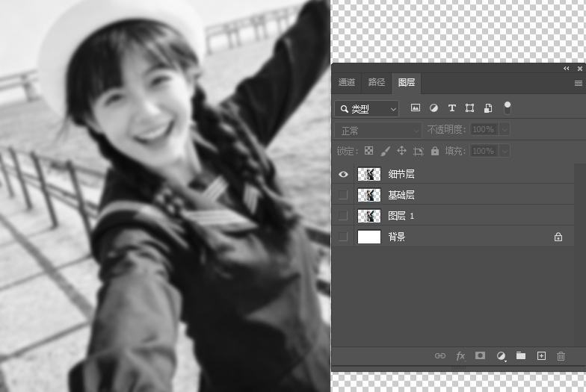This screenshot has height=392, width=586.
Task: Delete layer with the trash icon
Action: tap(561, 356)
